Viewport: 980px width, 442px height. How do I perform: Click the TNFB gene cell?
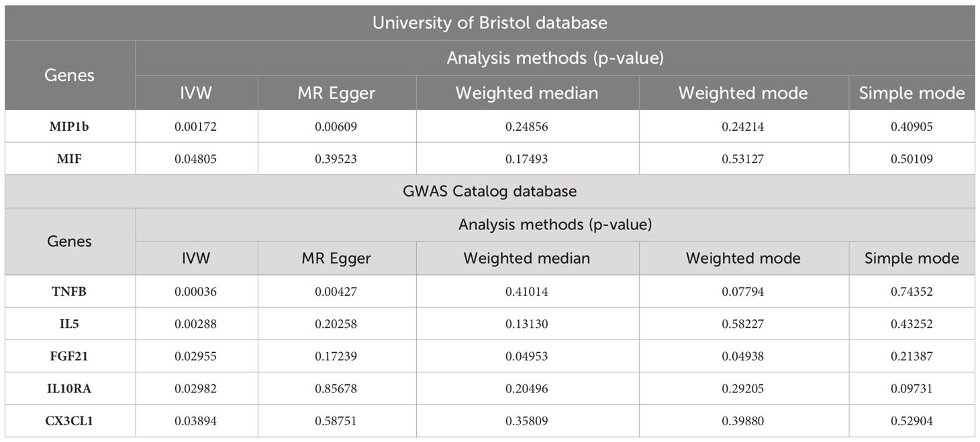[70, 292]
